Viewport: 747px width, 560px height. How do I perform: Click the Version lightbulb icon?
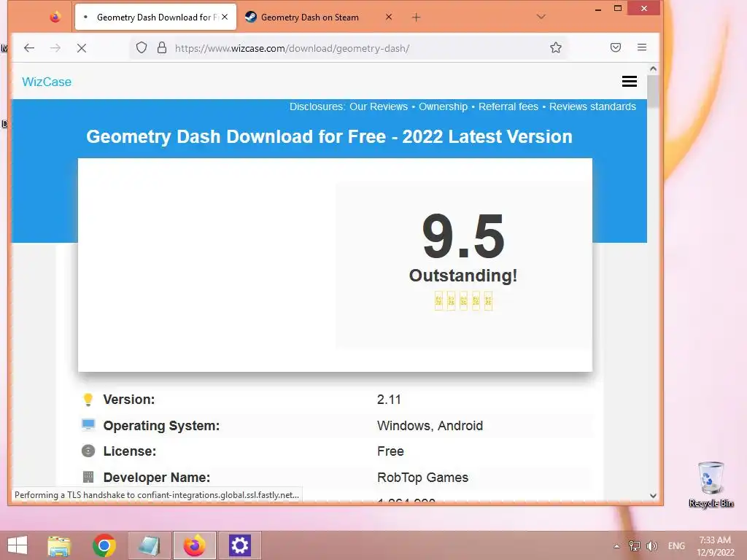tap(88, 400)
